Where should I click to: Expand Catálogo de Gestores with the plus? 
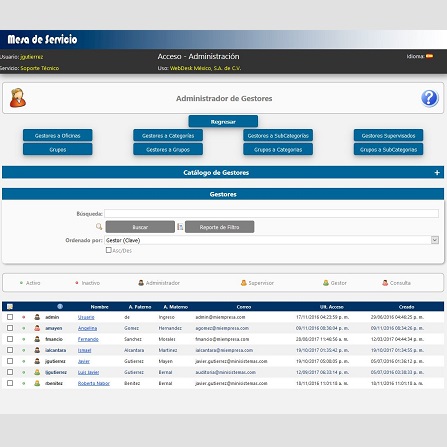point(437,173)
